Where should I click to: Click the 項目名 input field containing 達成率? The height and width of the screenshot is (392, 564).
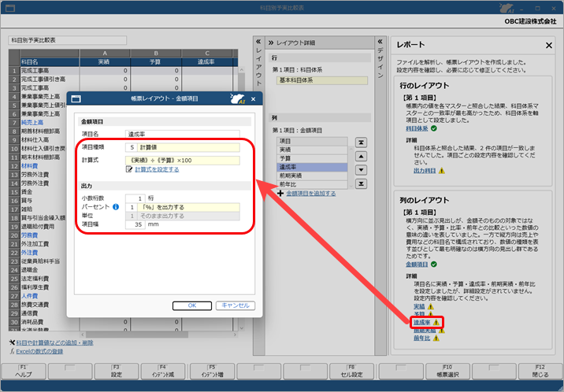click(x=183, y=134)
